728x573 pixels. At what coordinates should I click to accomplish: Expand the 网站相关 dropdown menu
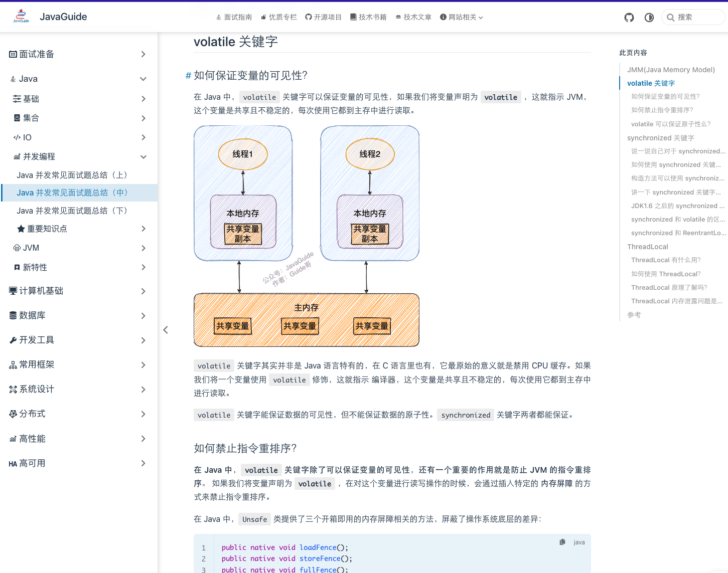coord(462,17)
